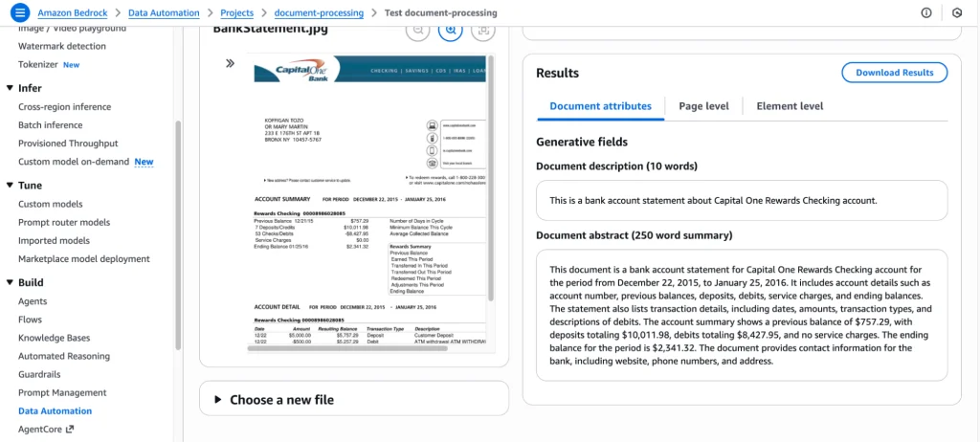Open Provisioned Throughput
The image size is (980, 442).
pos(68,144)
